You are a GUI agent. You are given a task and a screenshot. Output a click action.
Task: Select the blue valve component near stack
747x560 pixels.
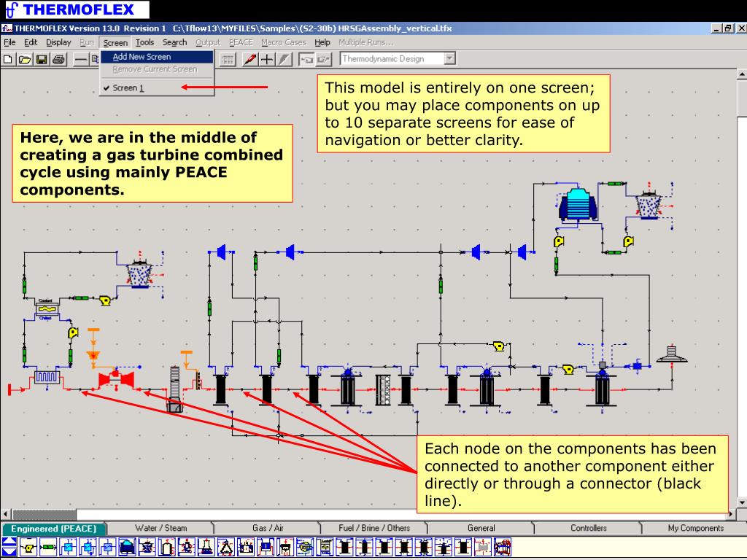(x=636, y=366)
